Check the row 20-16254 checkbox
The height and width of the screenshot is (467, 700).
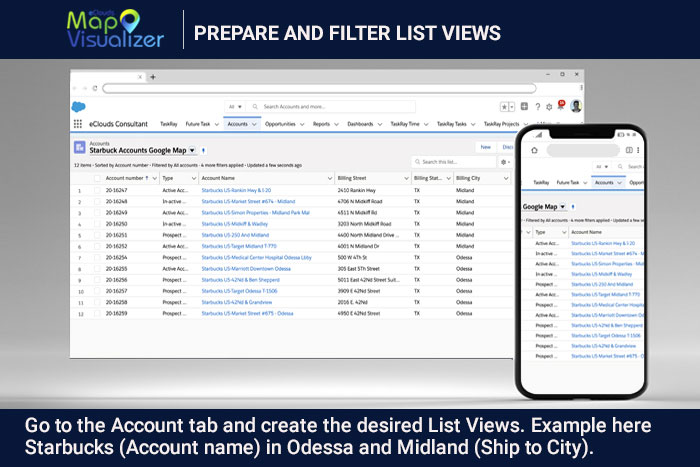point(97,258)
